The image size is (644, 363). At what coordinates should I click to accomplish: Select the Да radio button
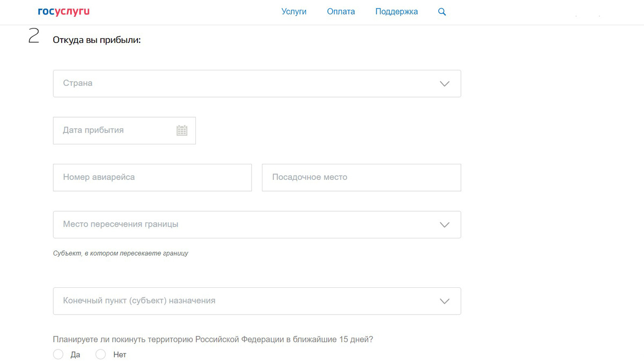(58, 354)
